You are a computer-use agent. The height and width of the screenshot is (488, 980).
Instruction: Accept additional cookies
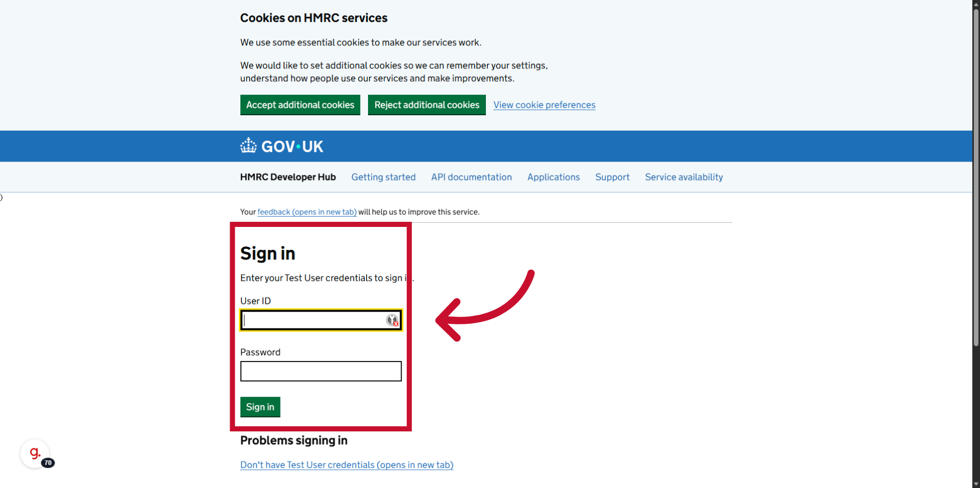[300, 105]
